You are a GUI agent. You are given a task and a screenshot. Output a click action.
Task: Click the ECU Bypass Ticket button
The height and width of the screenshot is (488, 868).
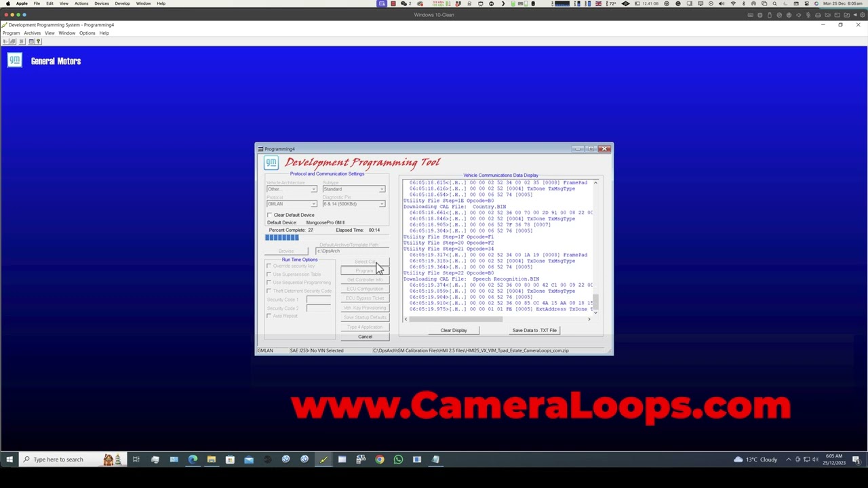click(x=365, y=298)
